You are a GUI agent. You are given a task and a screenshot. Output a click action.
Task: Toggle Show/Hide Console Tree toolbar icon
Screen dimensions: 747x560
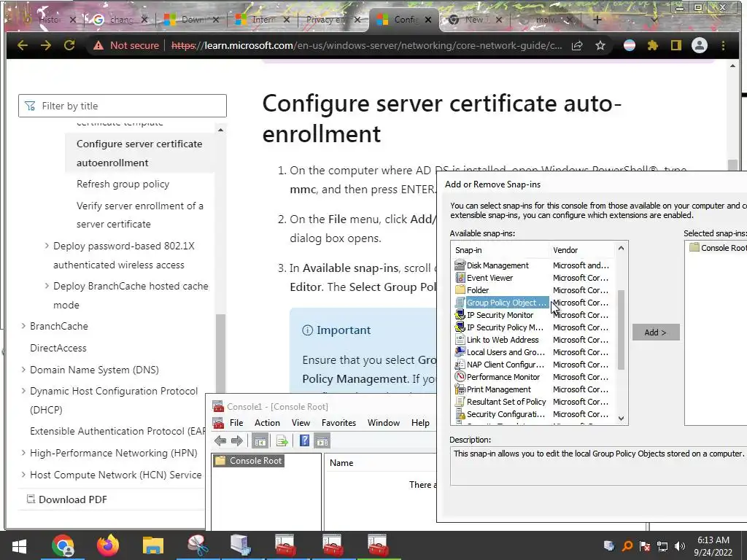click(260, 441)
